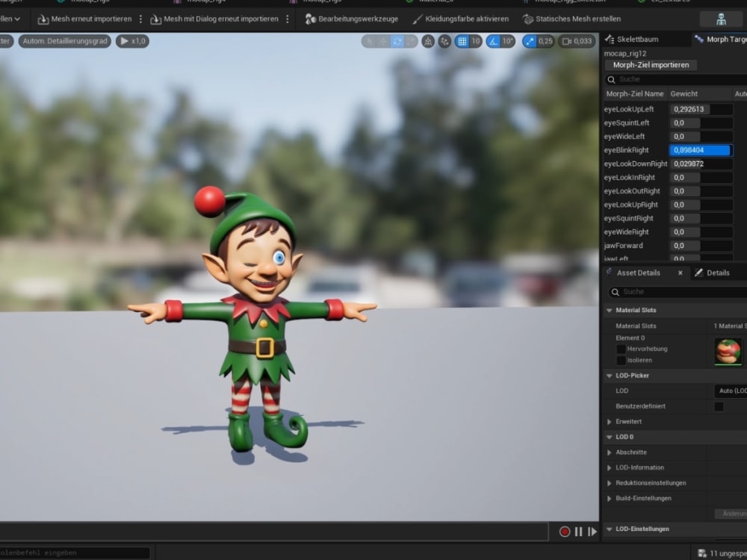The image size is (747, 560).
Task: Sort by Gewicht column header
Action: pos(700,94)
